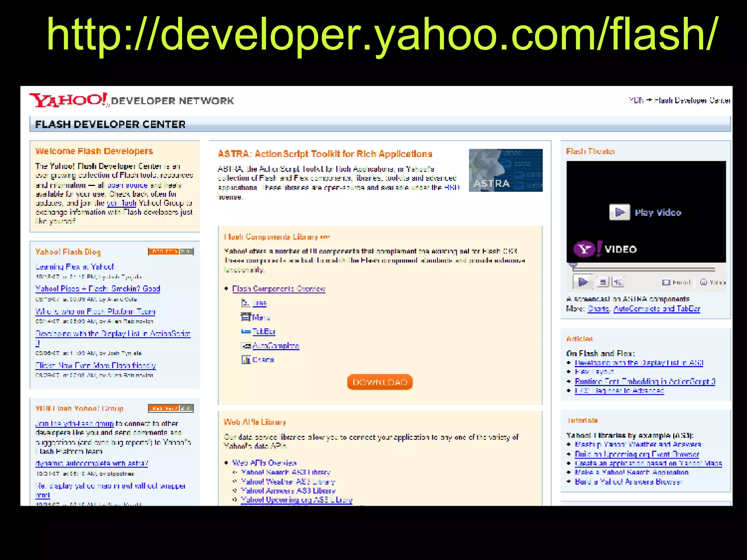
Task: Click the orange DOWNLOAD button
Action: [380, 382]
